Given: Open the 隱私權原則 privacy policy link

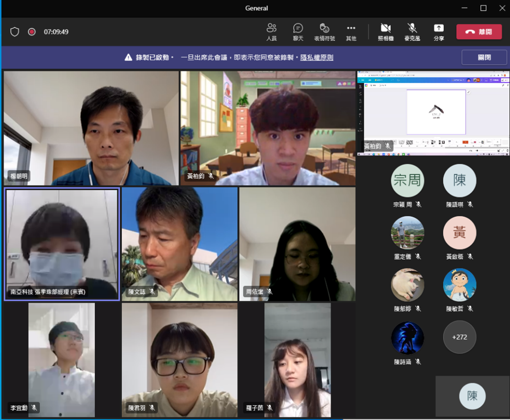Looking at the screenshot, I should [x=317, y=57].
